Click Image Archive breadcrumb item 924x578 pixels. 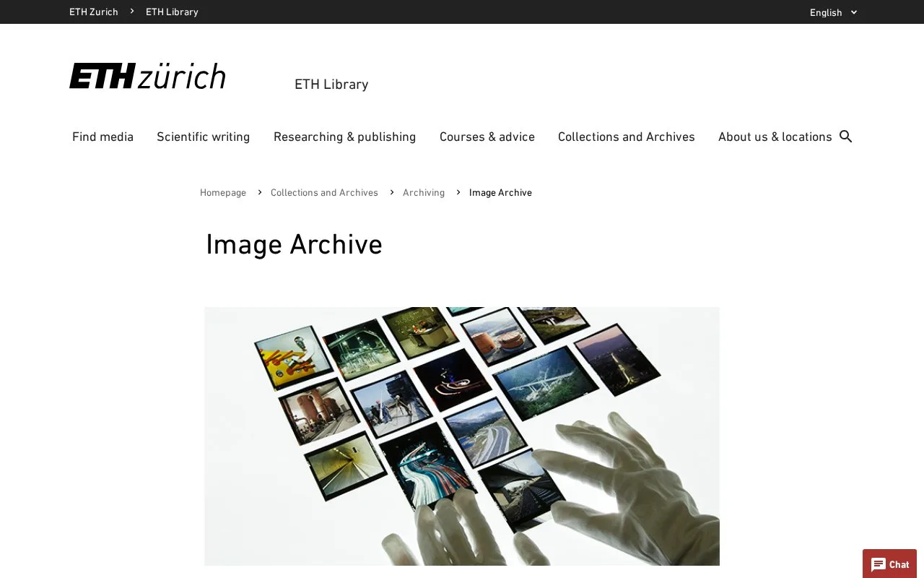point(500,193)
